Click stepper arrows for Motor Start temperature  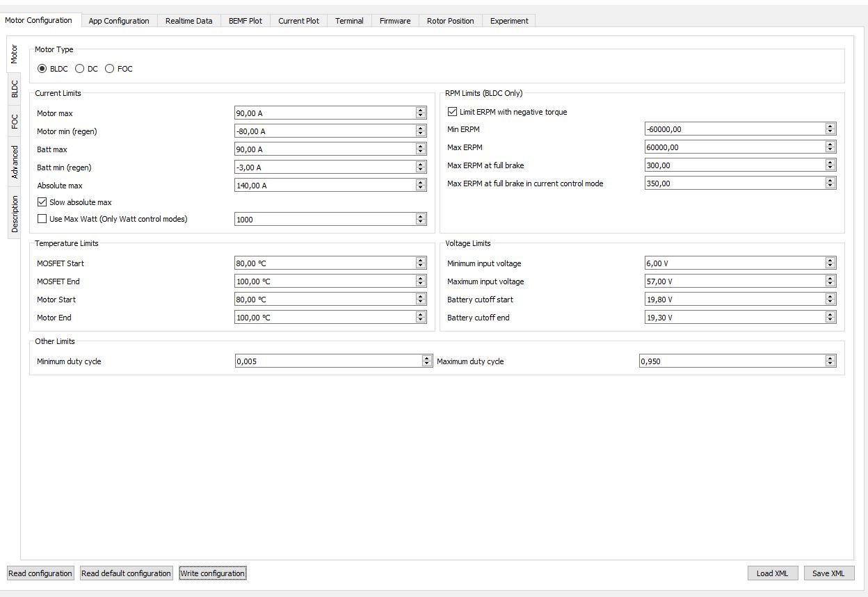pos(421,300)
